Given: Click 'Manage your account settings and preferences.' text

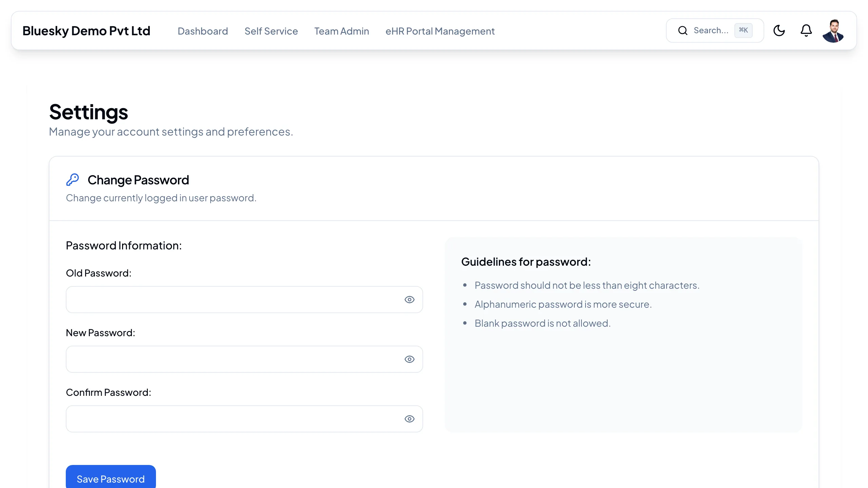Looking at the screenshot, I should (x=171, y=131).
